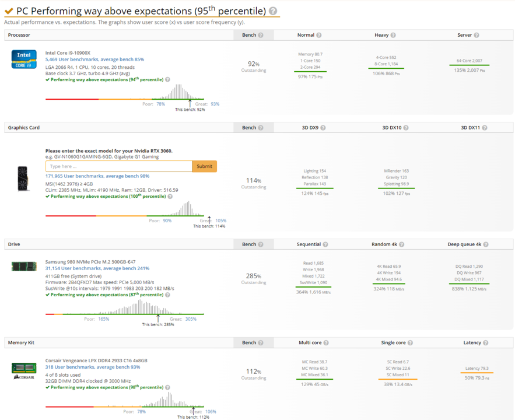Open the Intel Core i9-10900X link
Image resolution: width=515 pixels, height=420 pixels.
tap(68, 52)
